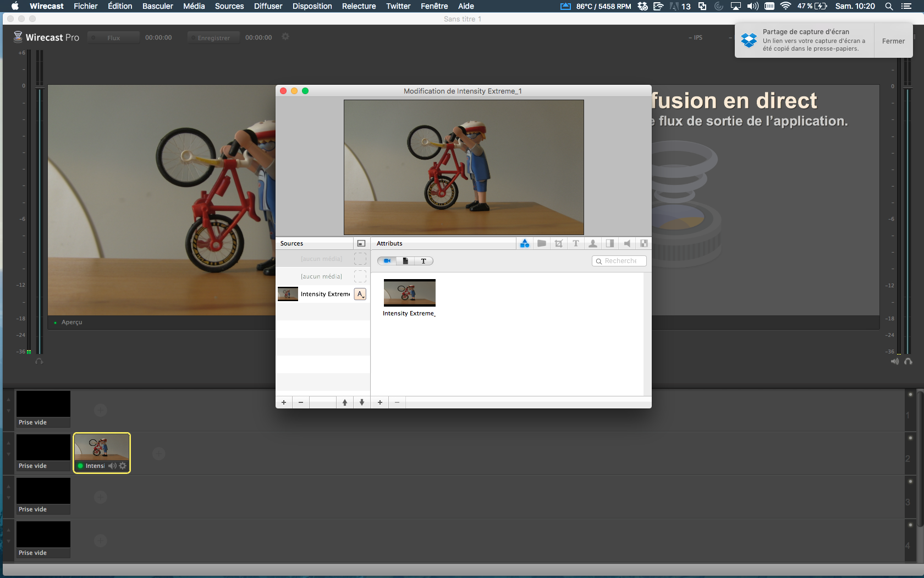Open the Sources panel display options button
The width and height of the screenshot is (924, 578).
click(361, 243)
